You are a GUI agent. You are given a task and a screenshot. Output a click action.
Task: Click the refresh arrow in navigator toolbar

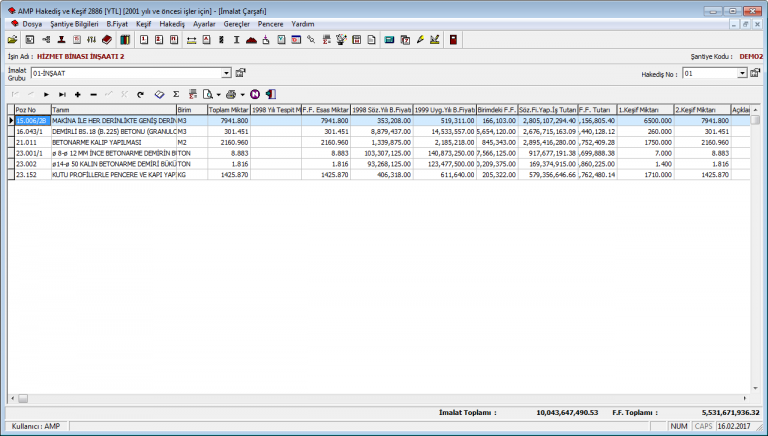(x=140, y=93)
